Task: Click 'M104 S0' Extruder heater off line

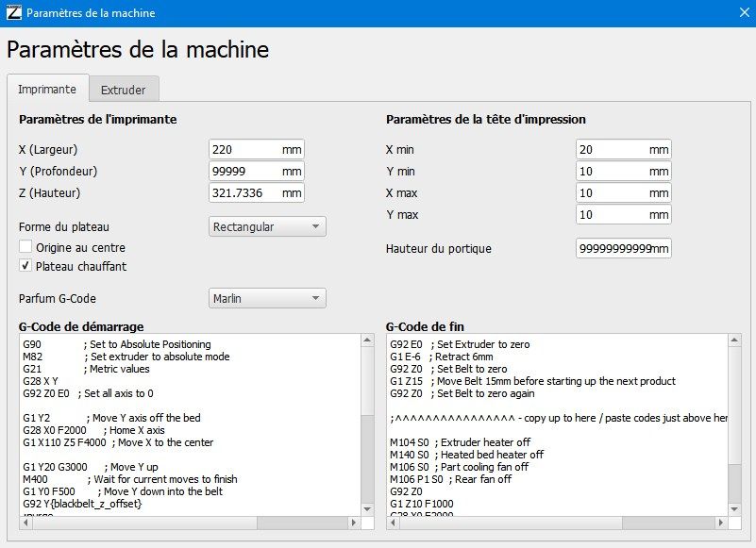Action: tap(460, 442)
